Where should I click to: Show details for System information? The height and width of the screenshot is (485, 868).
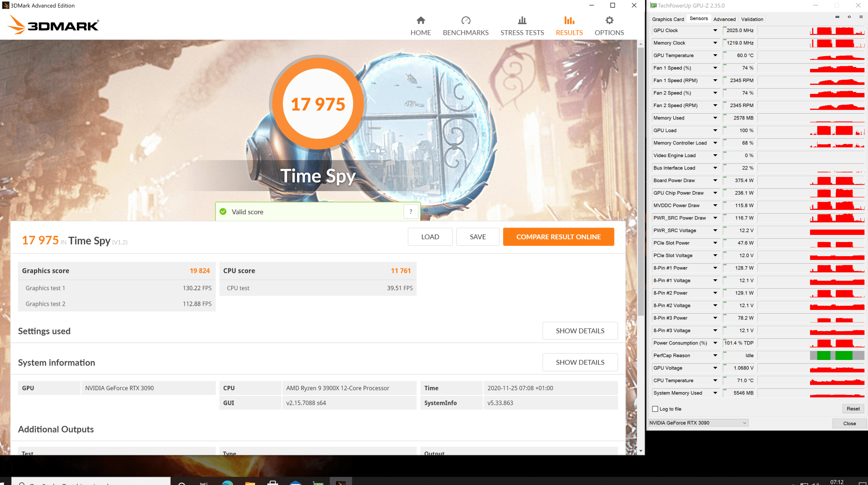click(580, 362)
